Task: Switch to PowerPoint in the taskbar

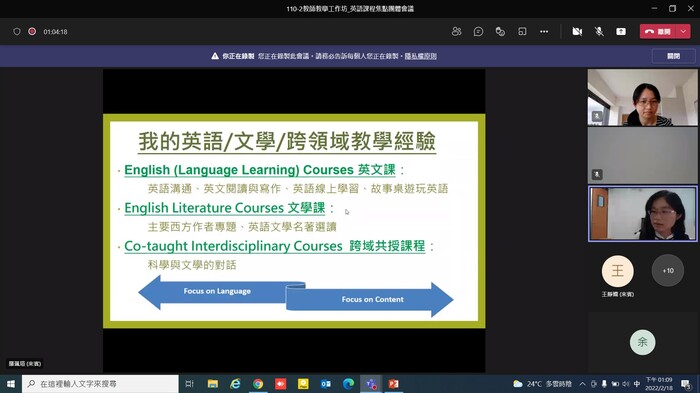Action: click(x=394, y=384)
